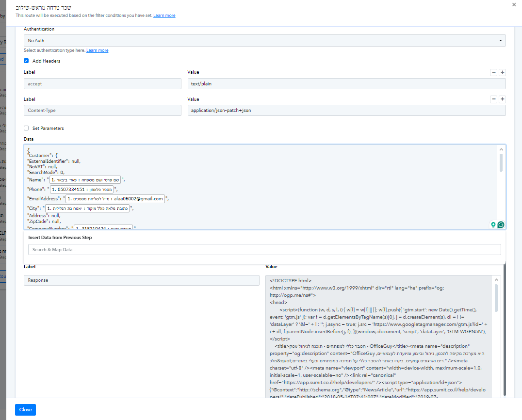This screenshot has height=420, width=522.
Task: Edit the text/plain header value field
Action: pos(346,84)
